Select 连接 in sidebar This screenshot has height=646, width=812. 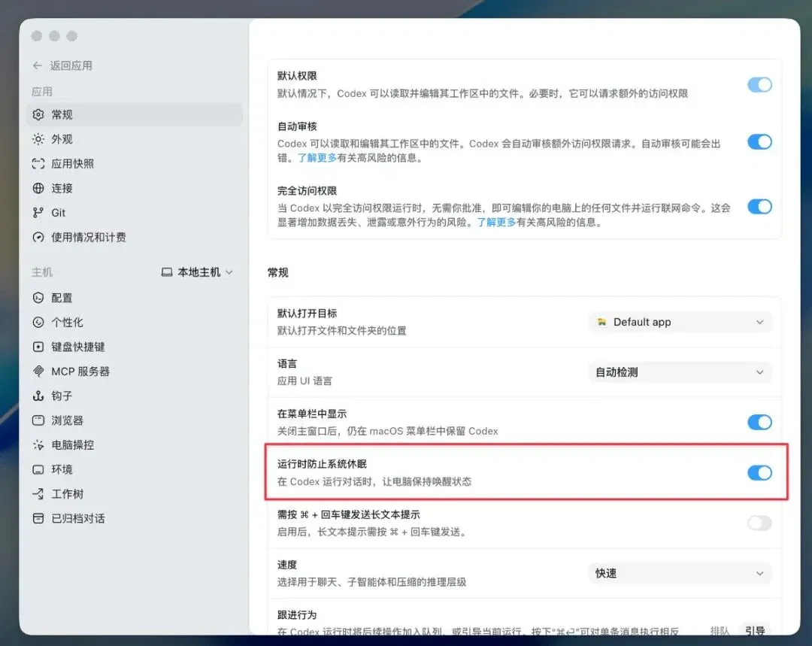134,188
